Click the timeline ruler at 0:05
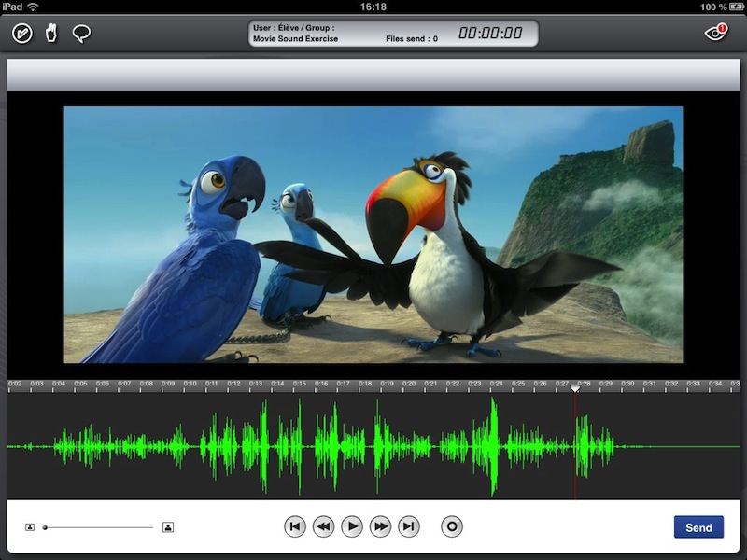The image size is (747, 560). pyautogui.click(x=81, y=385)
